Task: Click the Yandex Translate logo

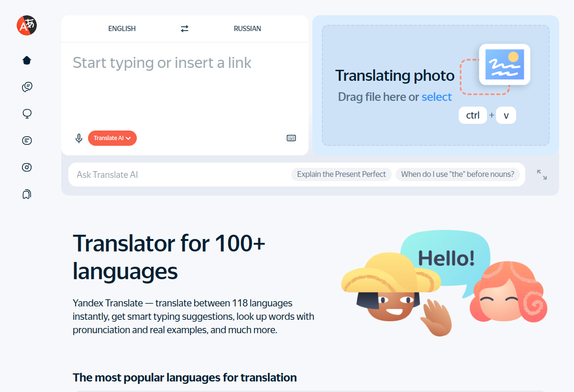Action: [x=27, y=25]
